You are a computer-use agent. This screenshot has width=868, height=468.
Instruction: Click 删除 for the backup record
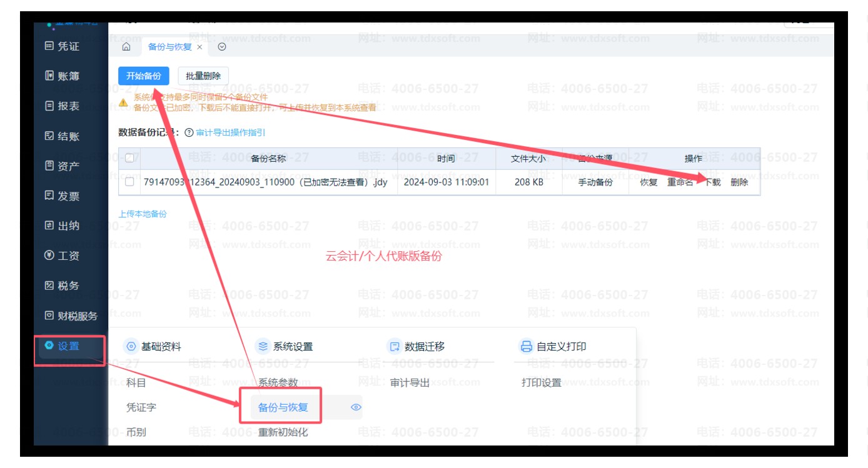point(739,182)
